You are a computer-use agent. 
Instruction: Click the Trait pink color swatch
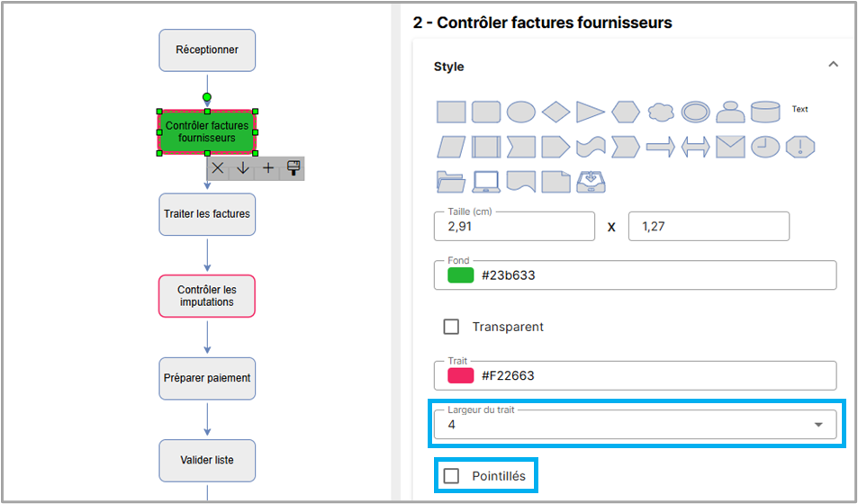click(461, 375)
